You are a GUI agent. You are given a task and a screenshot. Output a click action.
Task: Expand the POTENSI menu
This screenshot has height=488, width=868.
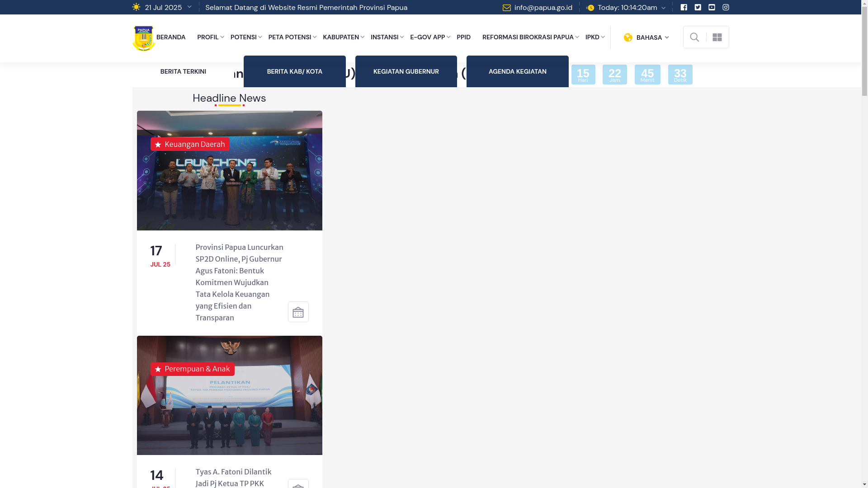point(246,37)
